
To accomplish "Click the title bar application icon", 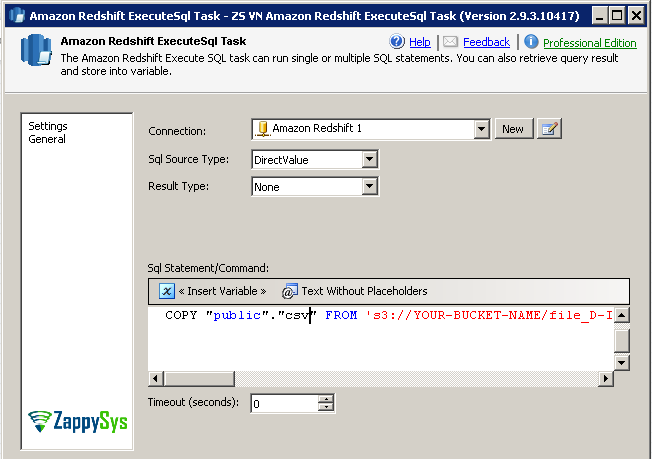I will pos(17,16).
